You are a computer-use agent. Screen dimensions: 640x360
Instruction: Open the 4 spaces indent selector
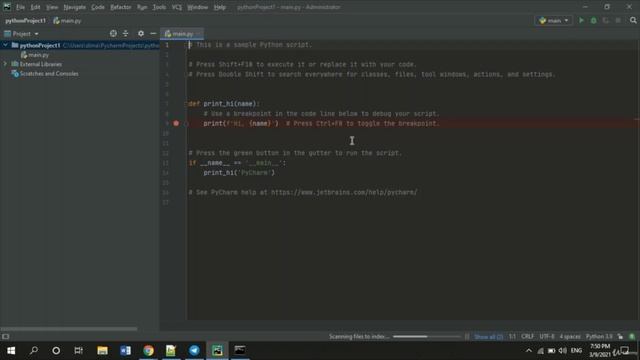[570, 336]
